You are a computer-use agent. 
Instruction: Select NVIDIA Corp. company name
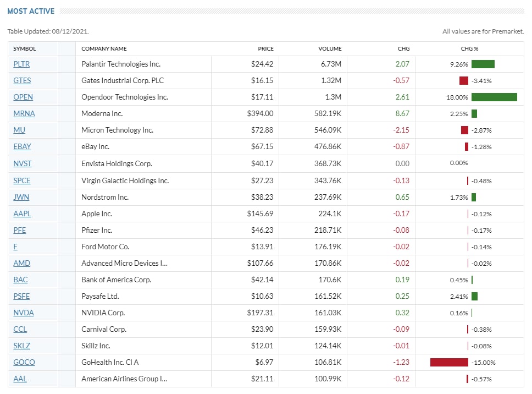pyautogui.click(x=103, y=313)
